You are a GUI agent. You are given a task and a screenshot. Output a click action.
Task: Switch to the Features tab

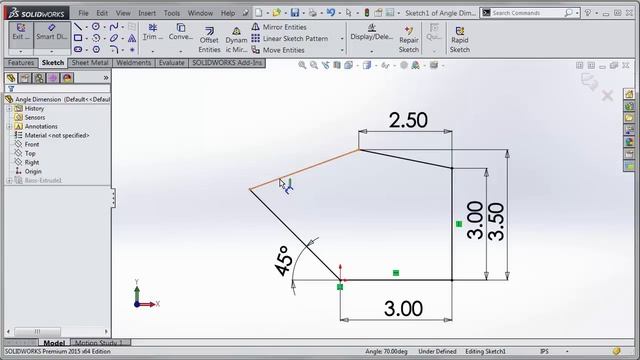tap(21, 63)
